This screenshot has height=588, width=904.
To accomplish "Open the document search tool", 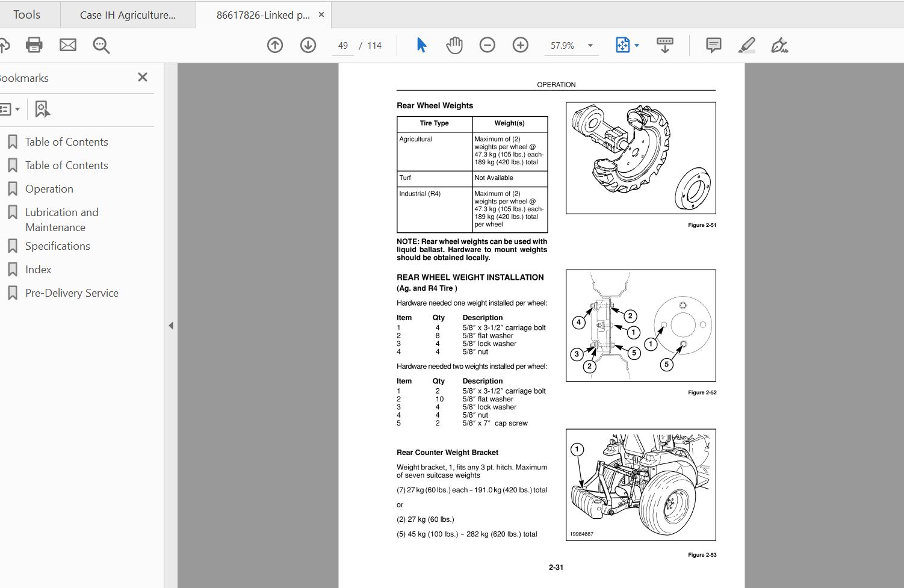I will click(x=101, y=45).
